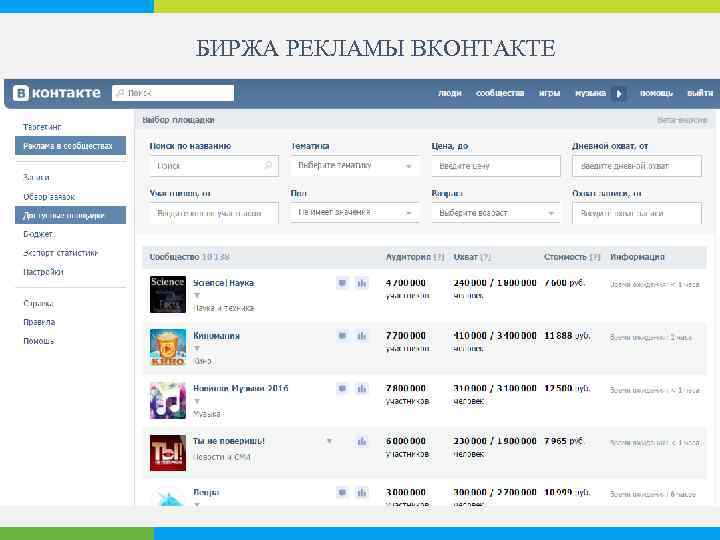The height and width of the screenshot is (540, 720).
Task: Open Помощь in the sidebar
Action: [x=39, y=341]
